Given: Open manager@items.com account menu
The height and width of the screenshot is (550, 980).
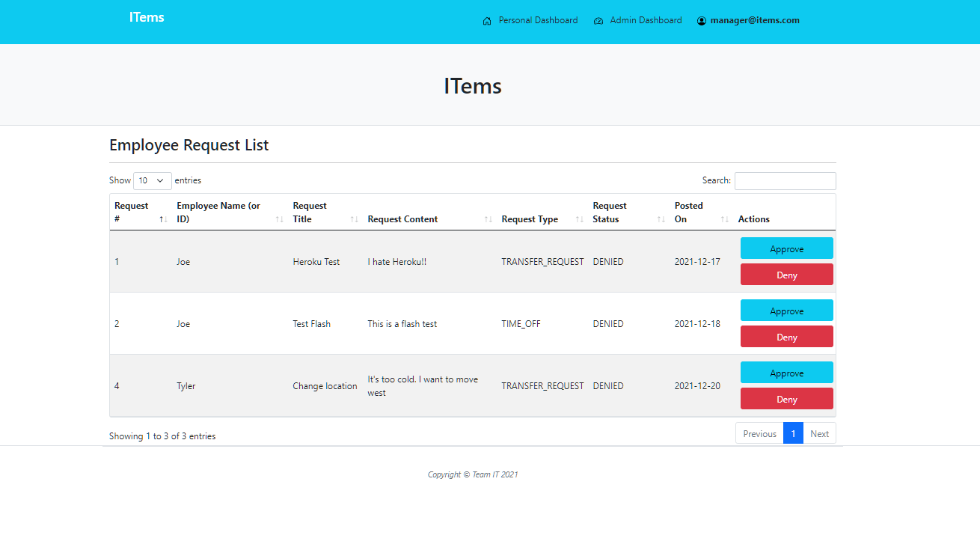Looking at the screenshot, I should 754,21.
